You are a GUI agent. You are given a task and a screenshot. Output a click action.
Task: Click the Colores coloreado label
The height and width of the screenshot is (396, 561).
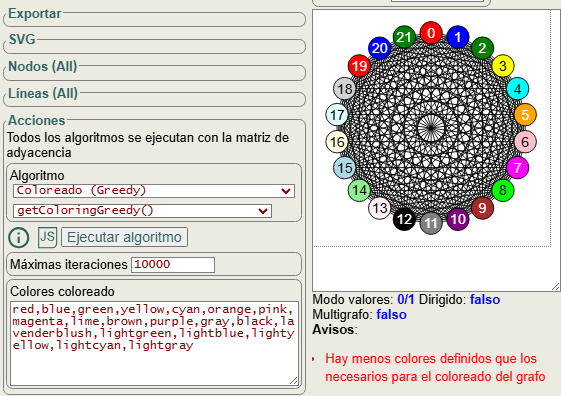[62, 292]
